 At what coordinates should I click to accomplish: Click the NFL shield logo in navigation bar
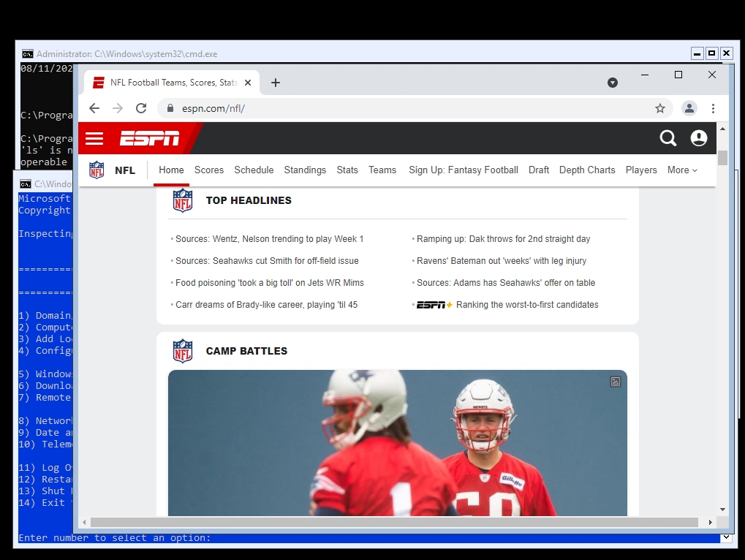point(97,170)
